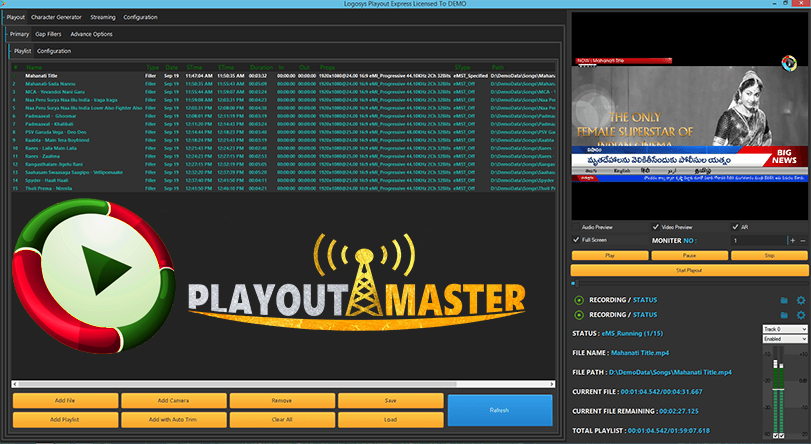Open the Configuration tab next to Streaming
The width and height of the screenshot is (811, 444).
coord(140,17)
